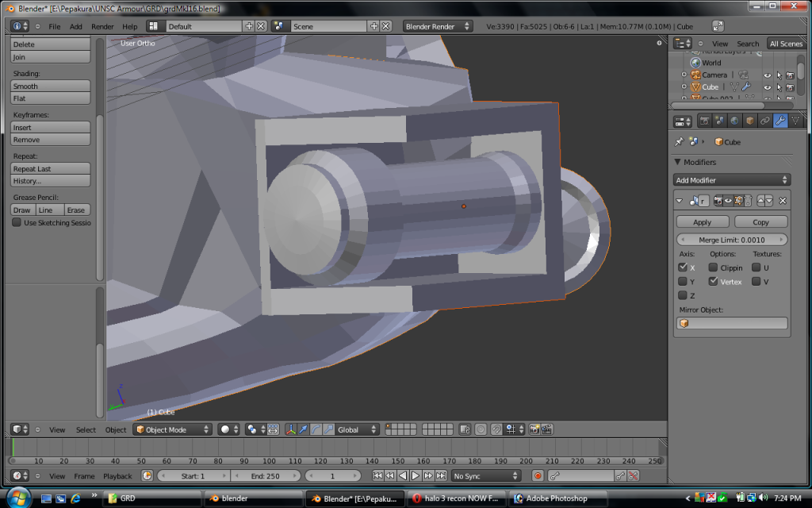Enable the Y axis mirror checkbox
The width and height of the screenshot is (812, 508).
pyautogui.click(x=683, y=282)
